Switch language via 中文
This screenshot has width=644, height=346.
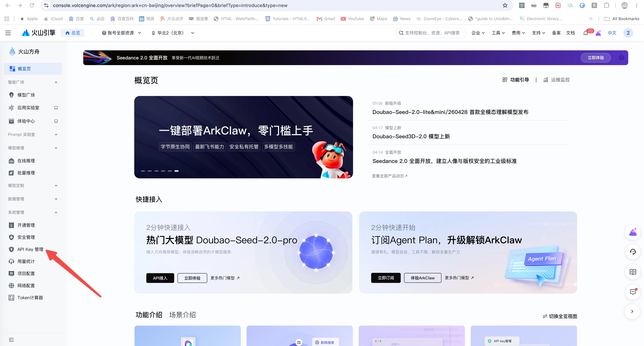coord(612,33)
